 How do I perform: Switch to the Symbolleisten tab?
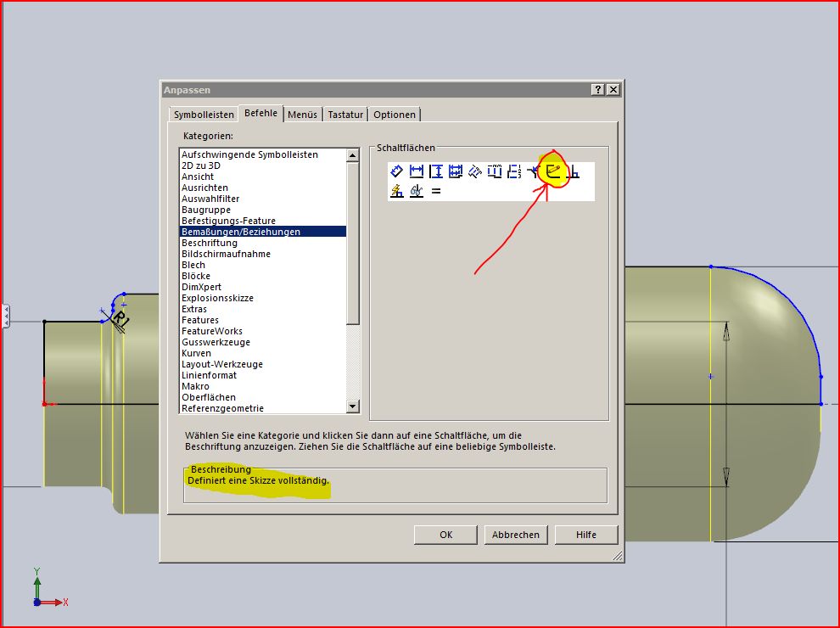tap(204, 115)
